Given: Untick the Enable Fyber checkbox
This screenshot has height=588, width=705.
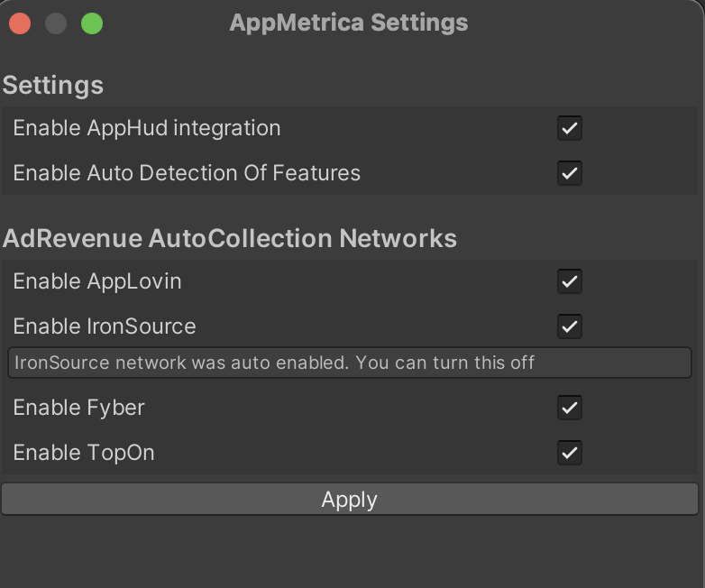Looking at the screenshot, I should (569, 408).
